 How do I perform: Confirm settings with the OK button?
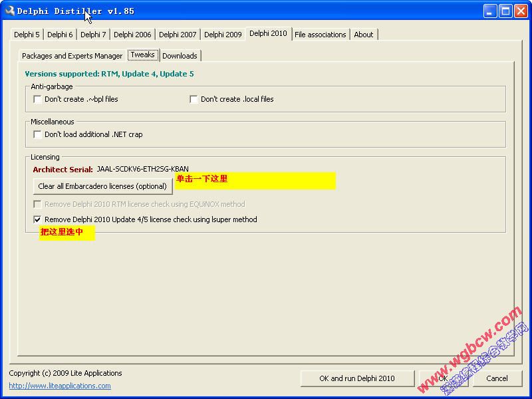point(443,378)
